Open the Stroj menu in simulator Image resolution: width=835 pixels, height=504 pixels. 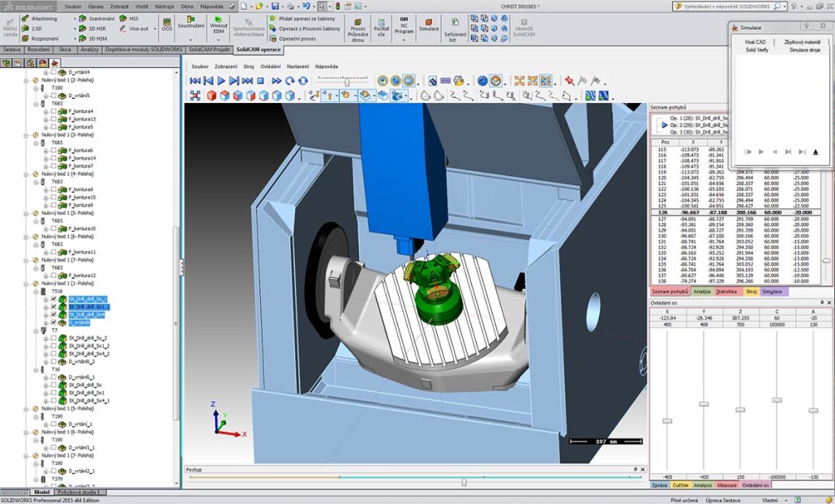(249, 66)
